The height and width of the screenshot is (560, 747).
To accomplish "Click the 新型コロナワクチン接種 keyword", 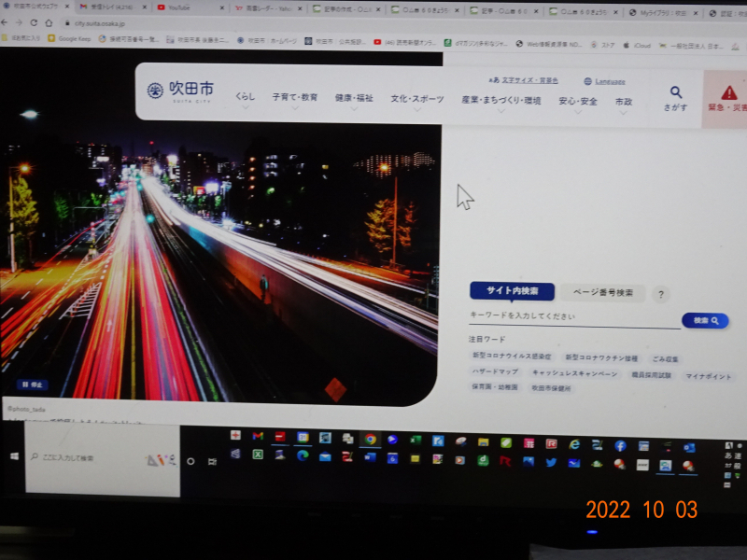I will click(x=601, y=358).
